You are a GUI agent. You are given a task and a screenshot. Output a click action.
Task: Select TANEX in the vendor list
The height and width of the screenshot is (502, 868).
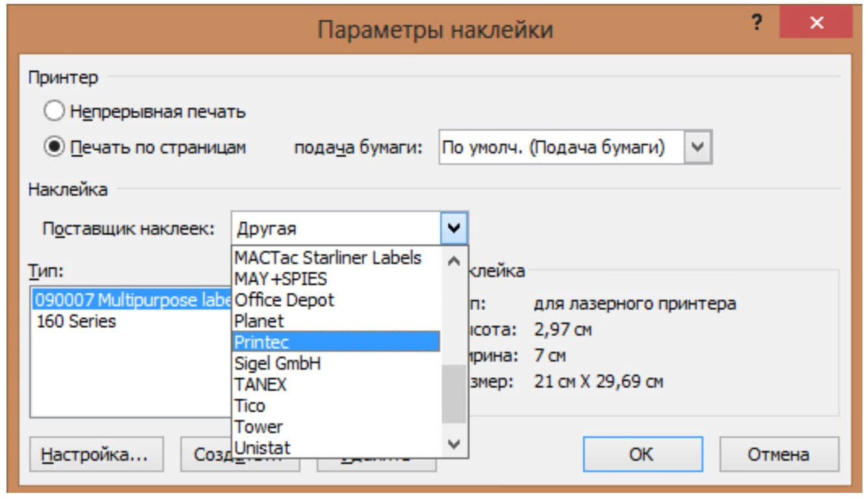pos(260,384)
